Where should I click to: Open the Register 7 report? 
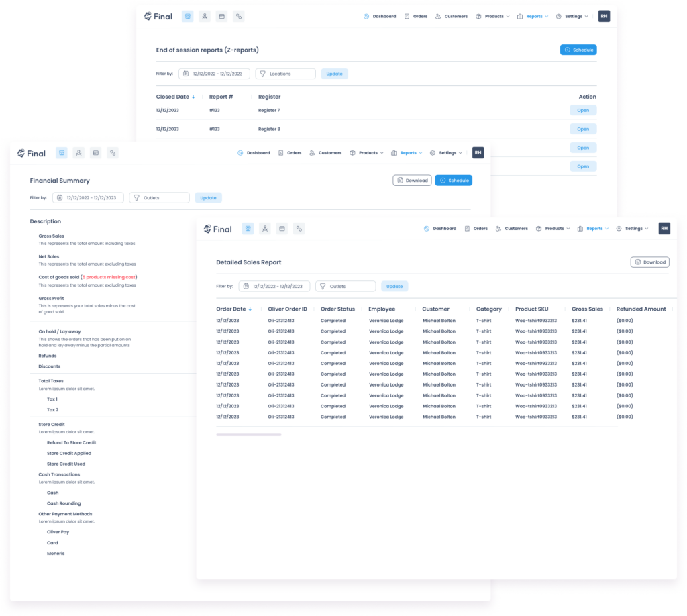[x=583, y=111]
